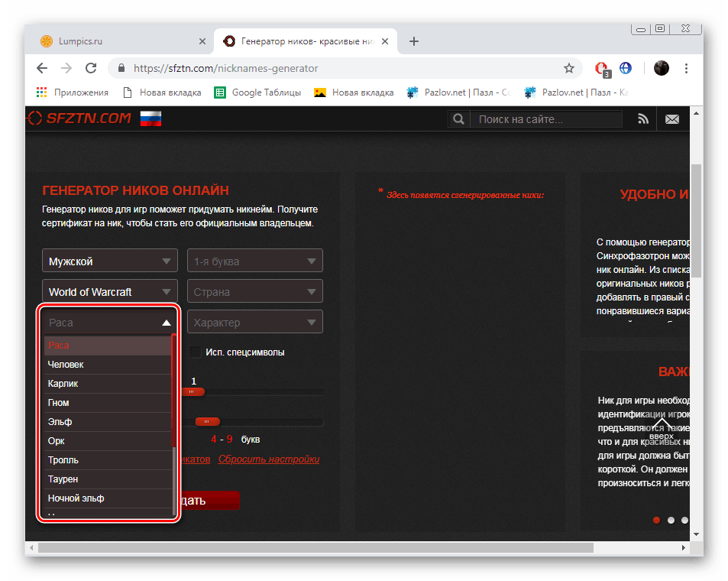Open the Страна dropdown
The height and width of the screenshot is (581, 728).
click(x=255, y=291)
